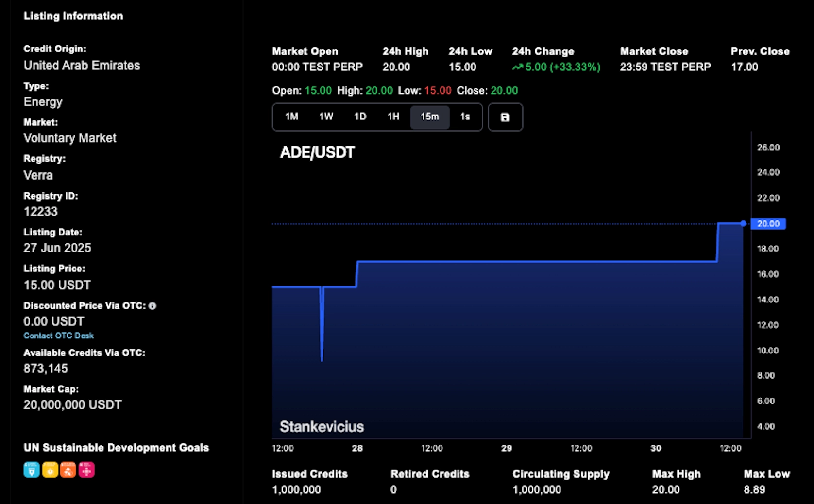Click the Open: 15.00 chart readout
The height and width of the screenshot is (504, 814).
[302, 91]
